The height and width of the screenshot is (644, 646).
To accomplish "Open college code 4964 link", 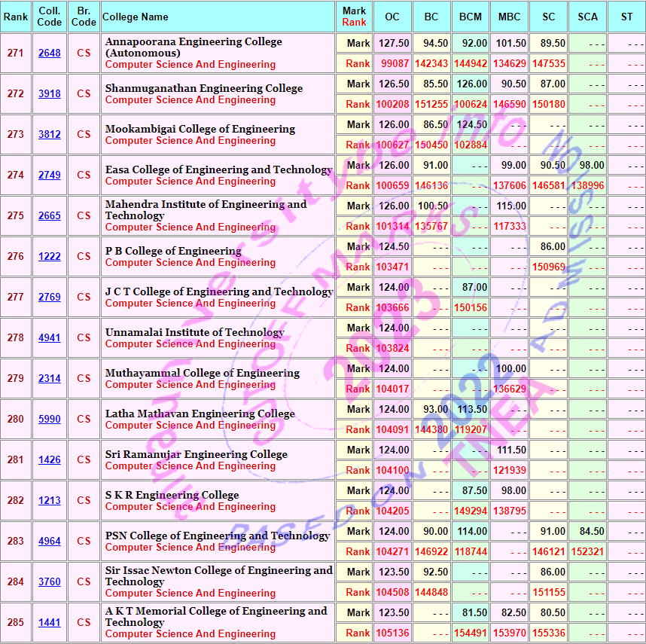I will point(50,542).
